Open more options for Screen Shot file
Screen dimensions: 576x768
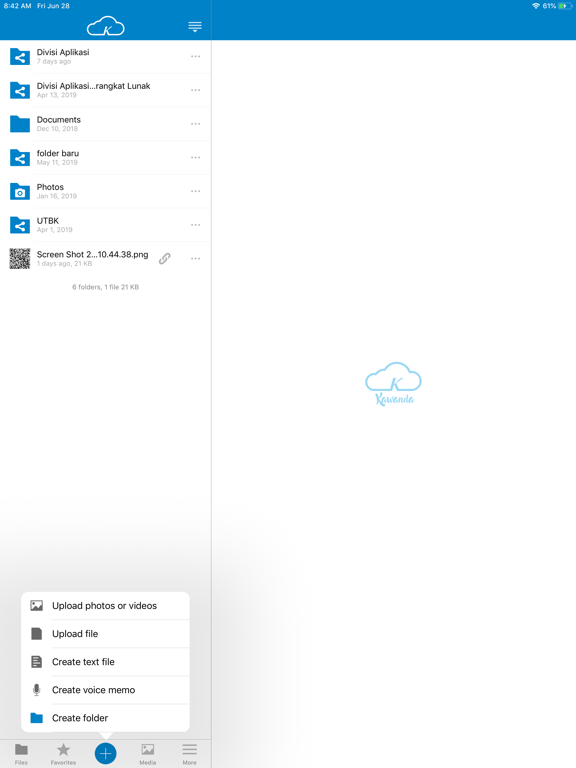[x=195, y=259]
